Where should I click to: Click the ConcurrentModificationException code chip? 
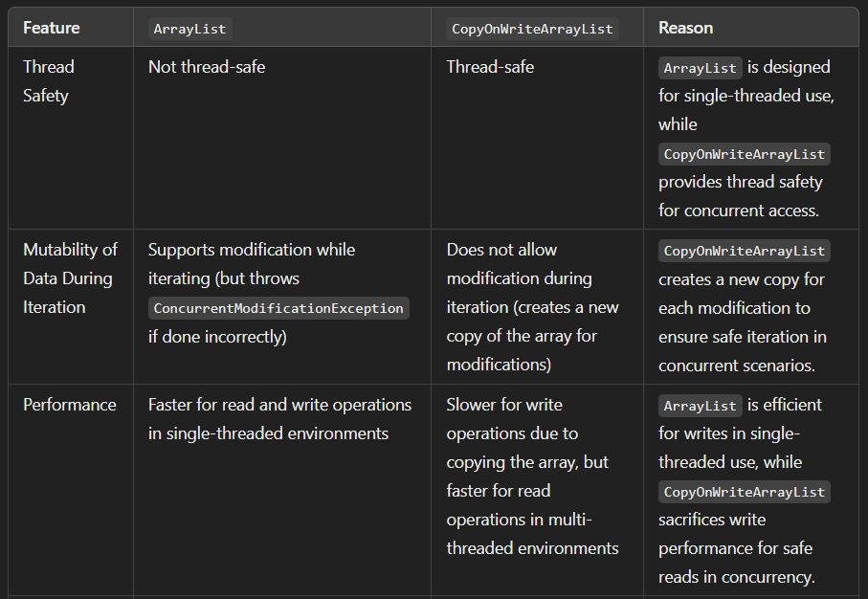[x=278, y=308]
